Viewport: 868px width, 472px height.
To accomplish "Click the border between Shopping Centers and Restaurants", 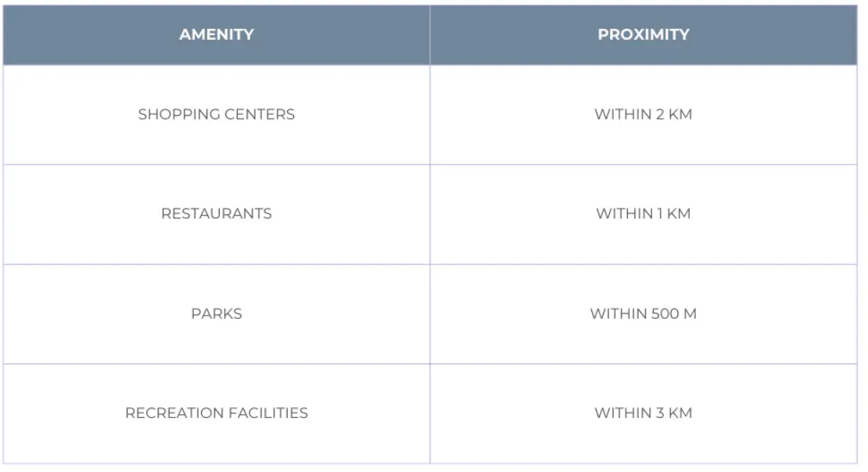I will pyautogui.click(x=217, y=164).
